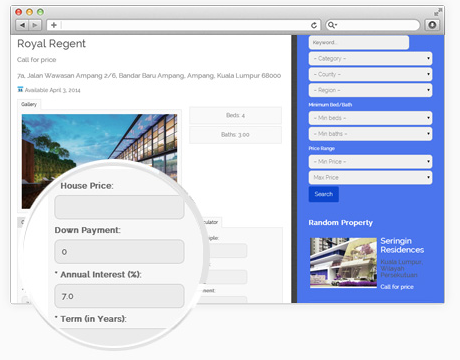Click the search magnifier icon

coord(331,25)
